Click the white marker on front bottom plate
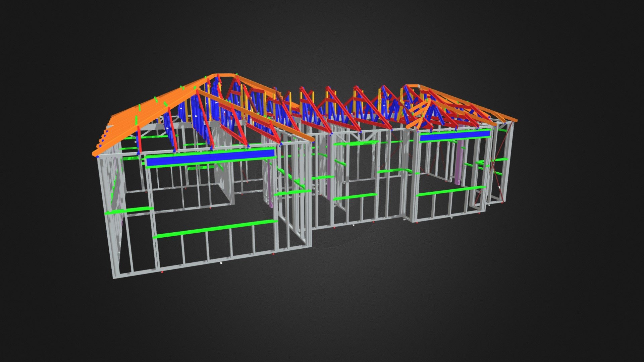 pyautogui.click(x=221, y=263)
